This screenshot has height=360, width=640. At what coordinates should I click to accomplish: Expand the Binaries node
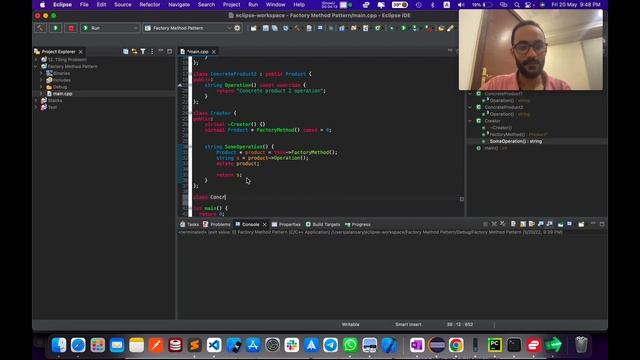(x=41, y=73)
